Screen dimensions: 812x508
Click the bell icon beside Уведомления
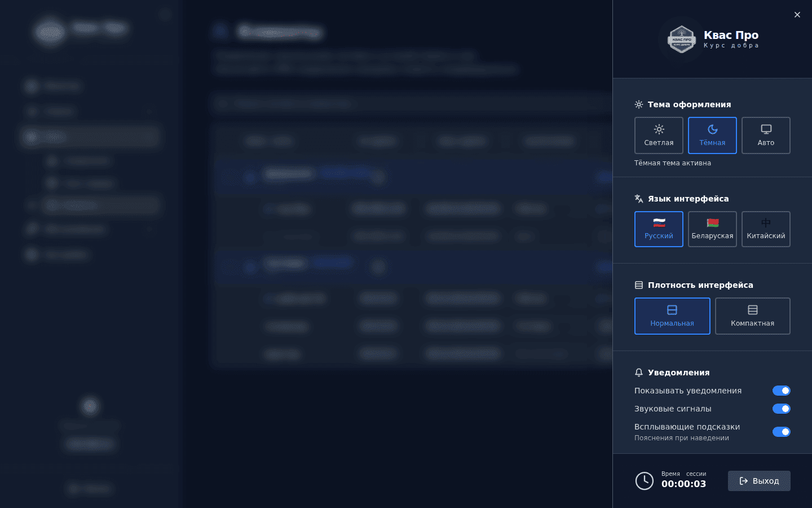pyautogui.click(x=639, y=373)
